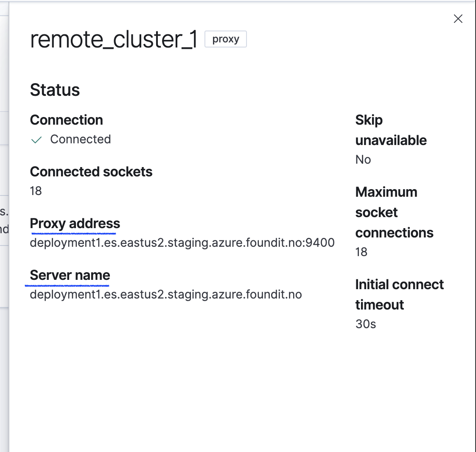Expand the Connected sockets entry
The image size is (476, 452).
tap(91, 172)
